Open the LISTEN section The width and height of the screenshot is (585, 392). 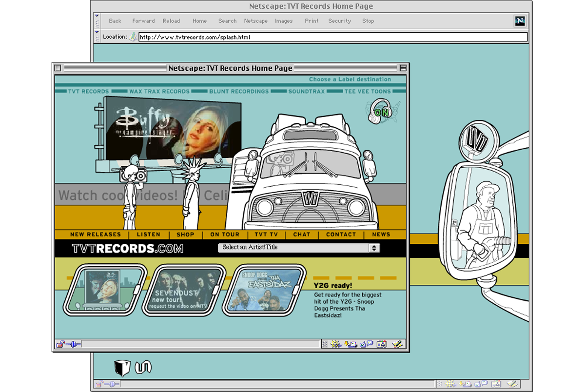[x=149, y=235]
